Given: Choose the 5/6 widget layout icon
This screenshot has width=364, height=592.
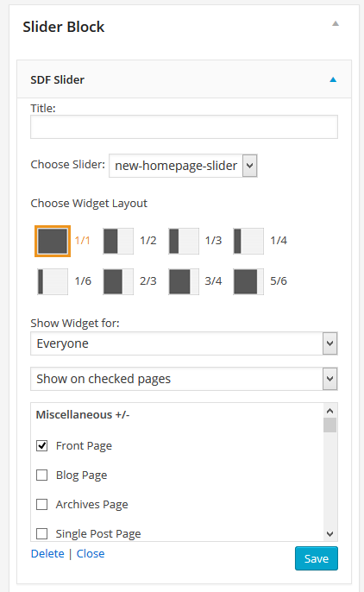Looking at the screenshot, I should (248, 281).
